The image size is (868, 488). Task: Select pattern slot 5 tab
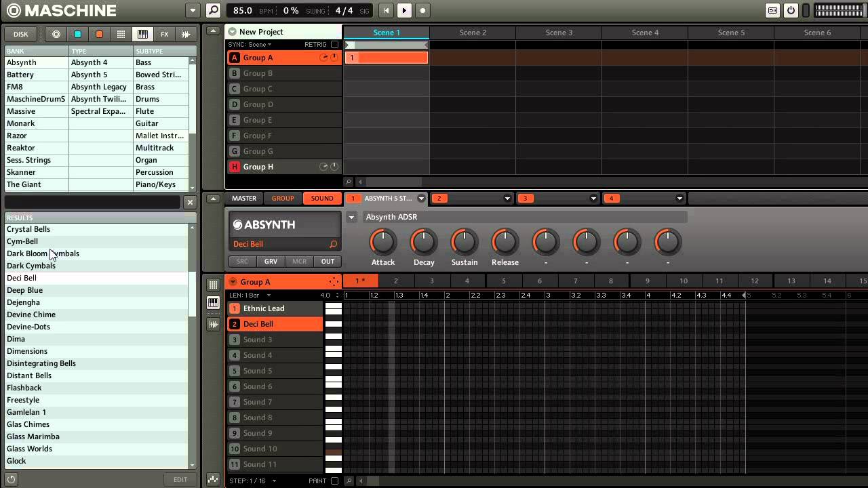coord(503,281)
